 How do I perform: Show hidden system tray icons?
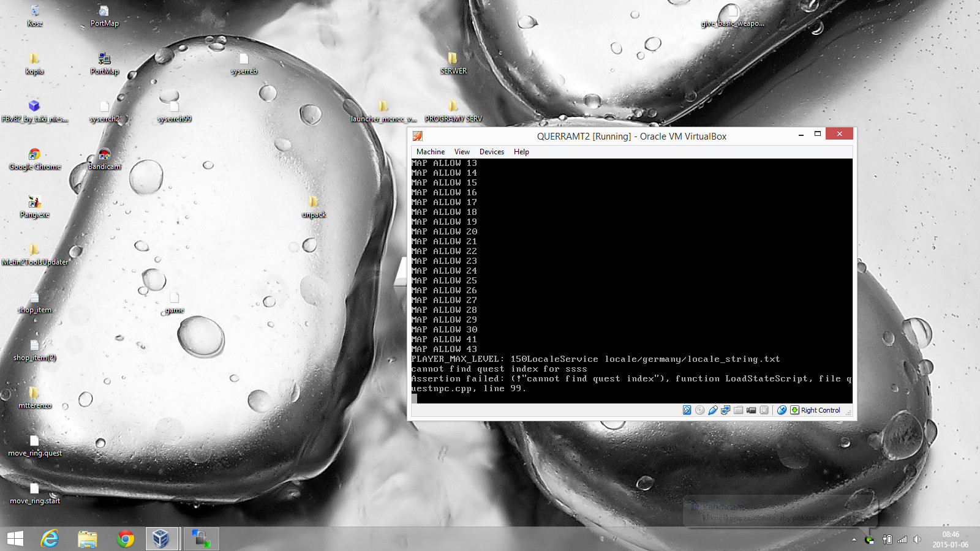(854, 539)
